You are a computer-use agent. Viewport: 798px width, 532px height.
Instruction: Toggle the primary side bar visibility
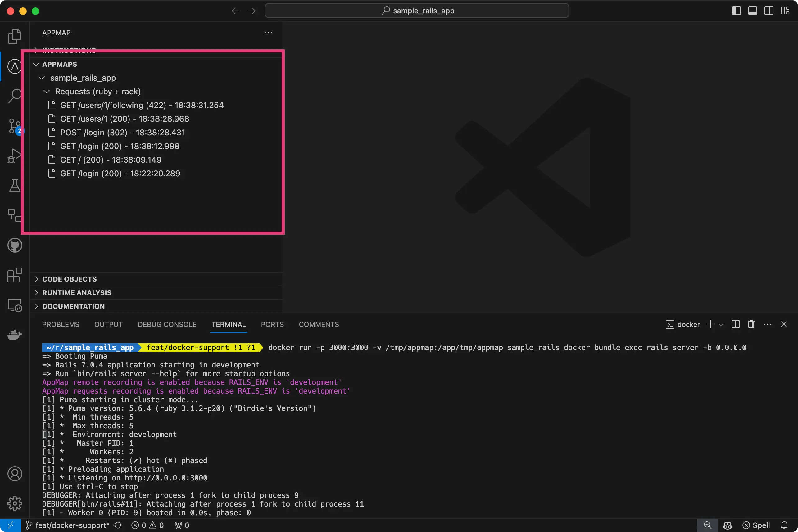pyautogui.click(x=736, y=11)
